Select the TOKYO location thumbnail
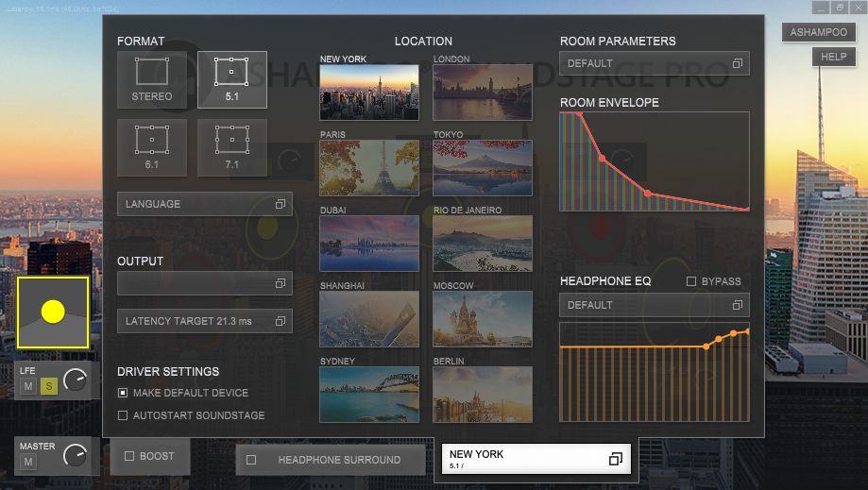The width and height of the screenshot is (868, 490). [483, 168]
